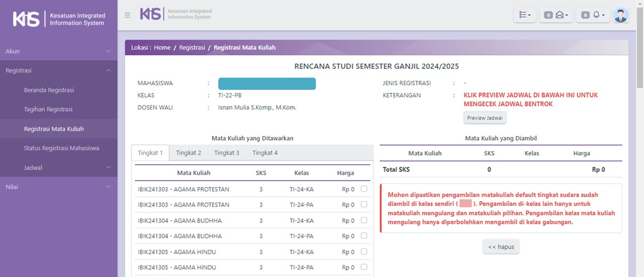Viewport: 644px width, 277px height.
Task: Click the Preview Jadwal button
Action: tap(485, 118)
